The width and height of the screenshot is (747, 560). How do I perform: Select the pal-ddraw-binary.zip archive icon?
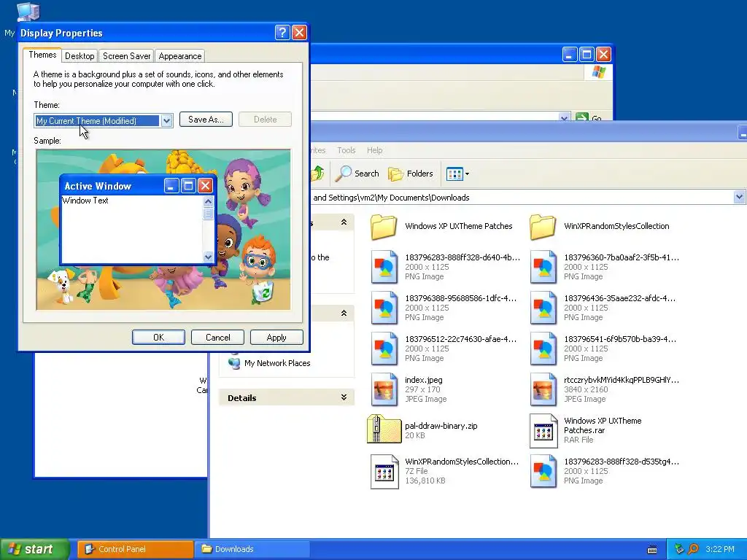384,429
